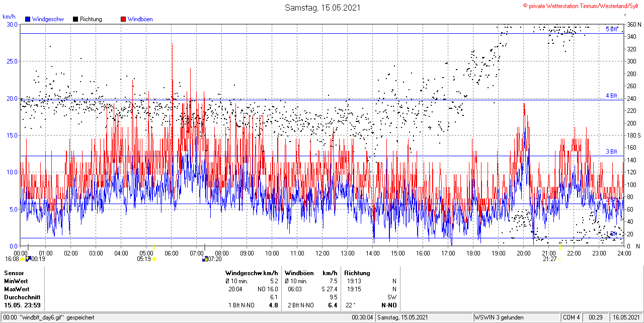Click the wind speed max time 20:04
Screen dimensions: 644x323
(235, 289)
